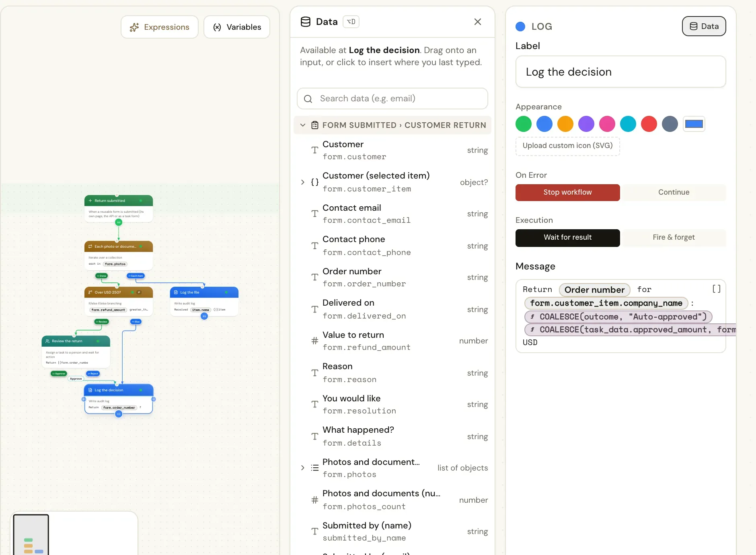Screen dimensions: 756x555
Task: Open the custom color picker rectangle
Action: (694, 124)
